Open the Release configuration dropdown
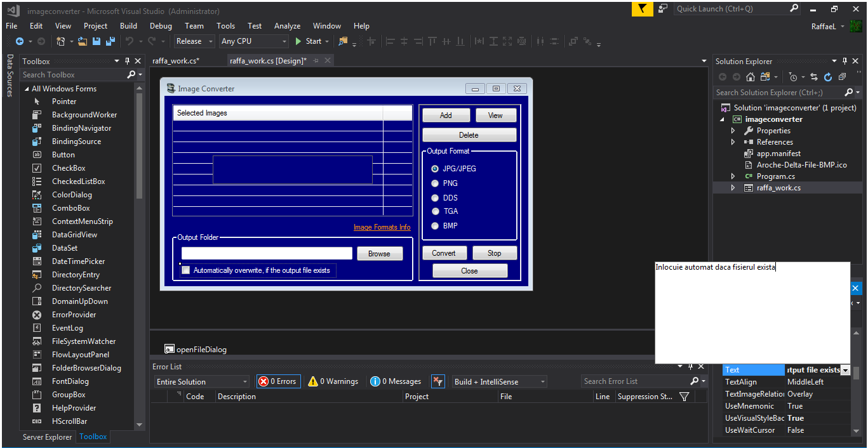Viewport: 868px width, 448px height. click(194, 41)
